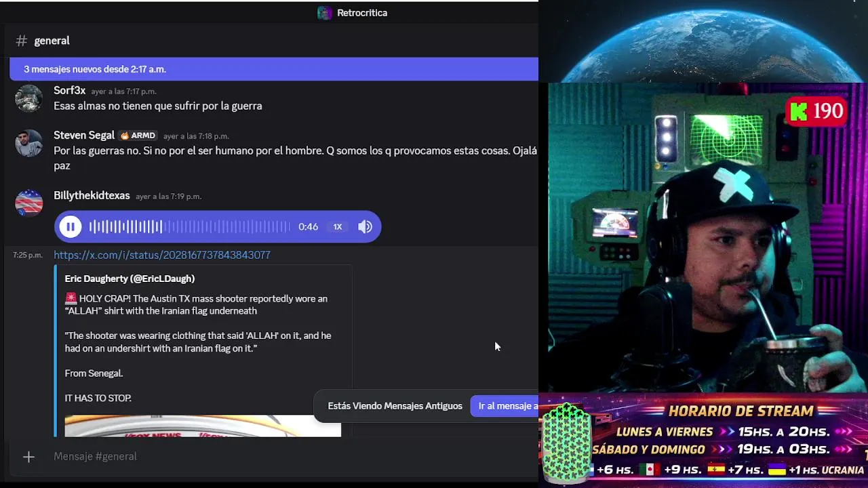
Task: Click the Billythekidtexas username
Action: [x=92, y=196]
